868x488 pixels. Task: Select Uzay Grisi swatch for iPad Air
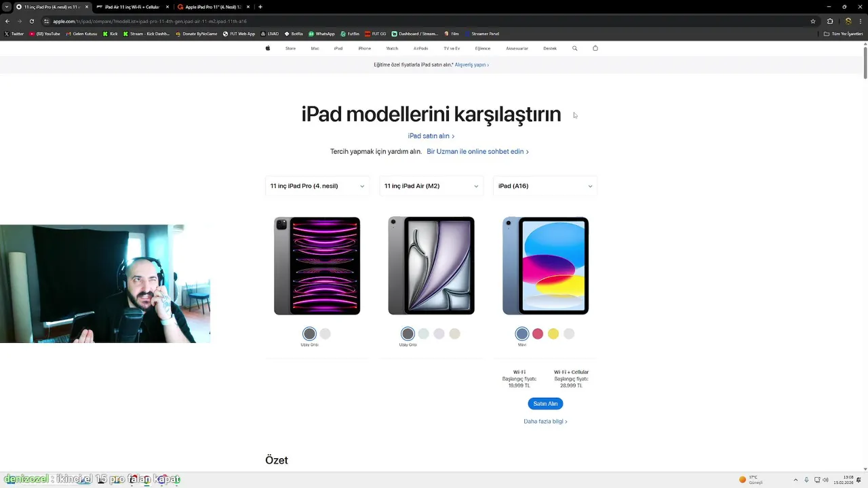tap(408, 333)
